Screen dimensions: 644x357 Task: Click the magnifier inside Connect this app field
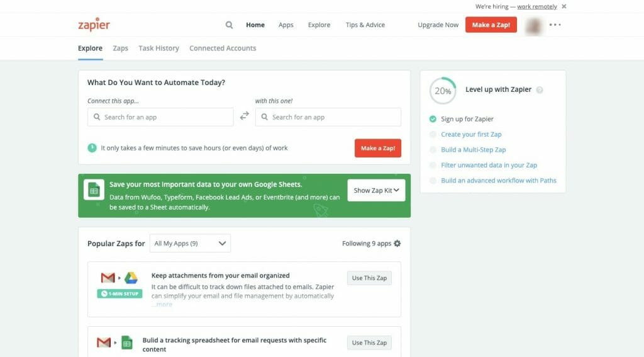point(97,117)
